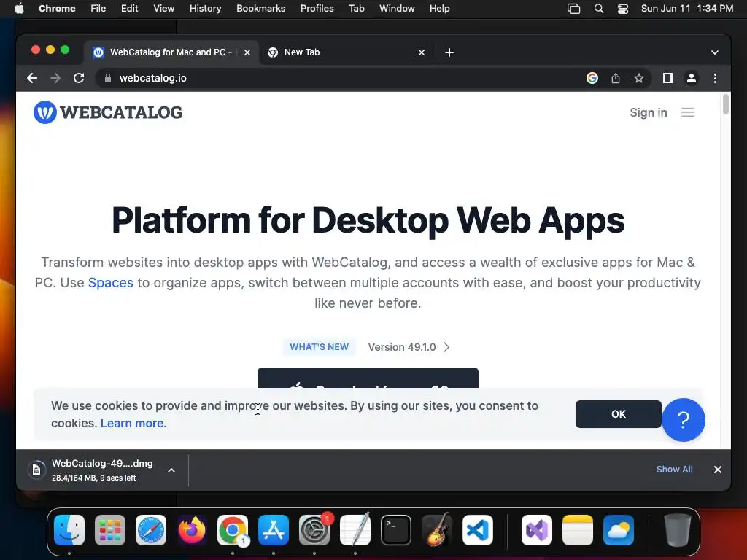Open Weather app from the Dock
747x560 pixels.
[x=619, y=530]
